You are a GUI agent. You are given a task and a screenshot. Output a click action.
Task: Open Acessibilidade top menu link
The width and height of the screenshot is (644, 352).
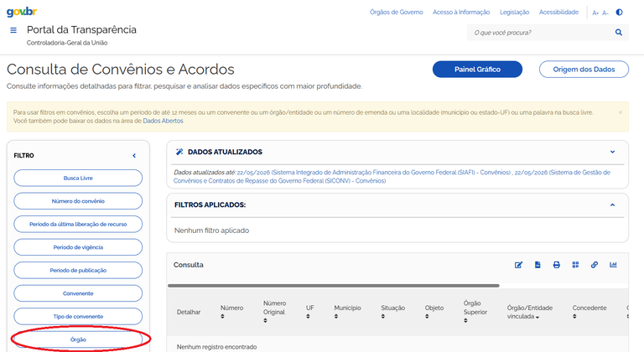[x=558, y=13]
